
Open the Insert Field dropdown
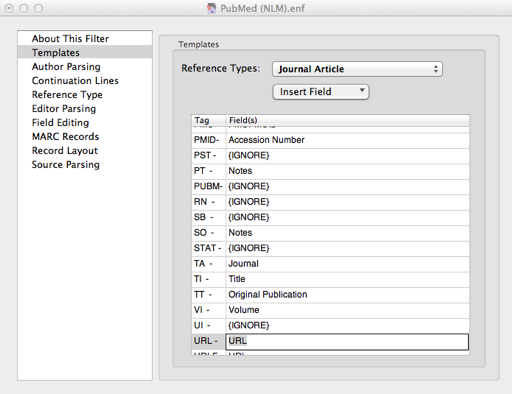(x=321, y=92)
